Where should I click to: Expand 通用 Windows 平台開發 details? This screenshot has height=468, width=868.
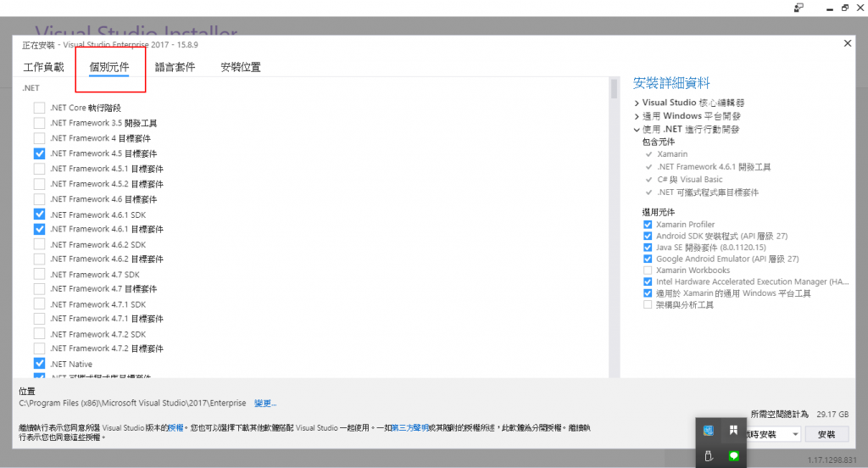[x=637, y=116]
